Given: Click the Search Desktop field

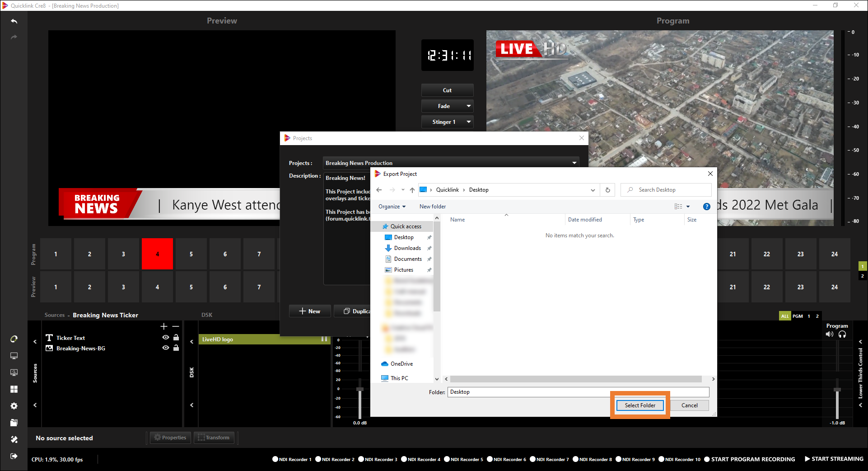Looking at the screenshot, I should 666,190.
